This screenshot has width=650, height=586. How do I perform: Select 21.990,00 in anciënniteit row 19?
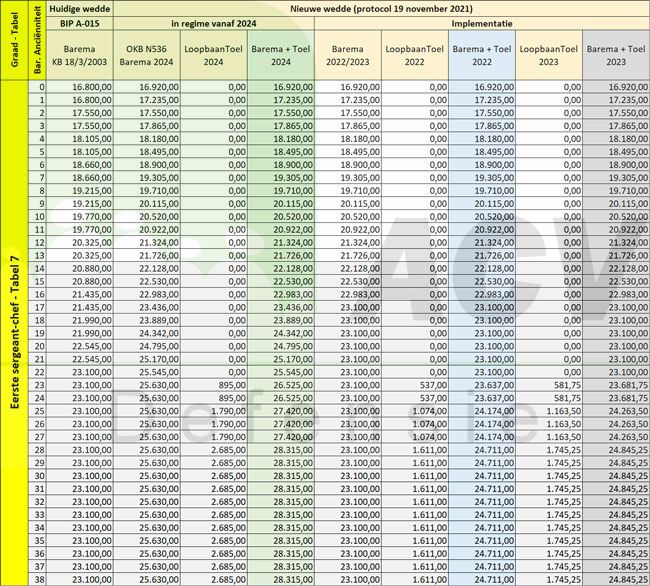coord(80,333)
